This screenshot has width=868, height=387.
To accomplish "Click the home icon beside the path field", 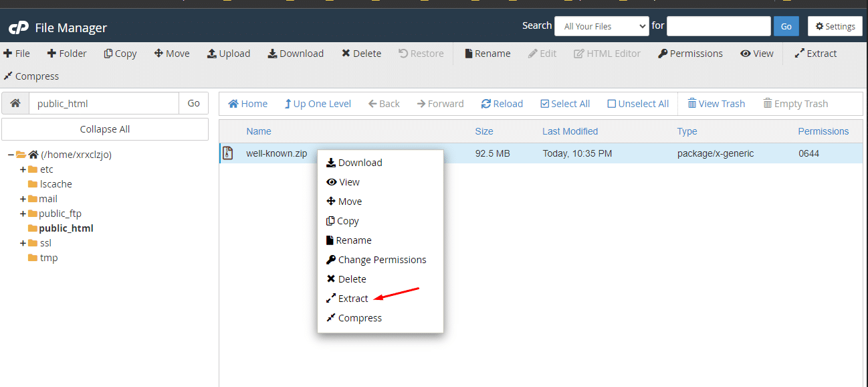I will click(x=15, y=104).
